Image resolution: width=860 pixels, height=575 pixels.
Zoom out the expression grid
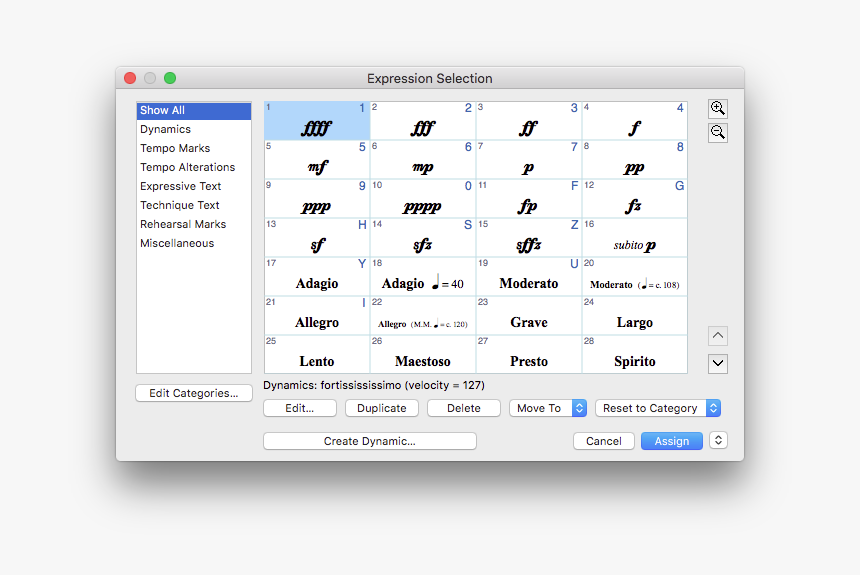tap(717, 132)
